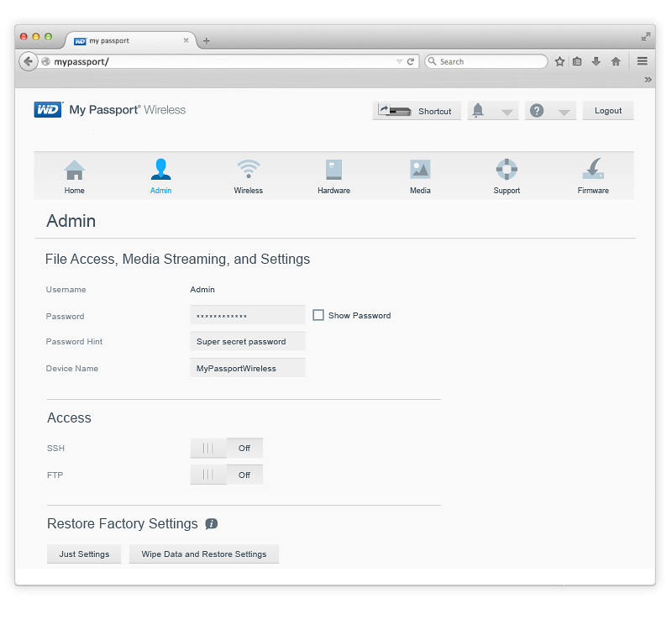Click the notification bell icon

(x=478, y=111)
